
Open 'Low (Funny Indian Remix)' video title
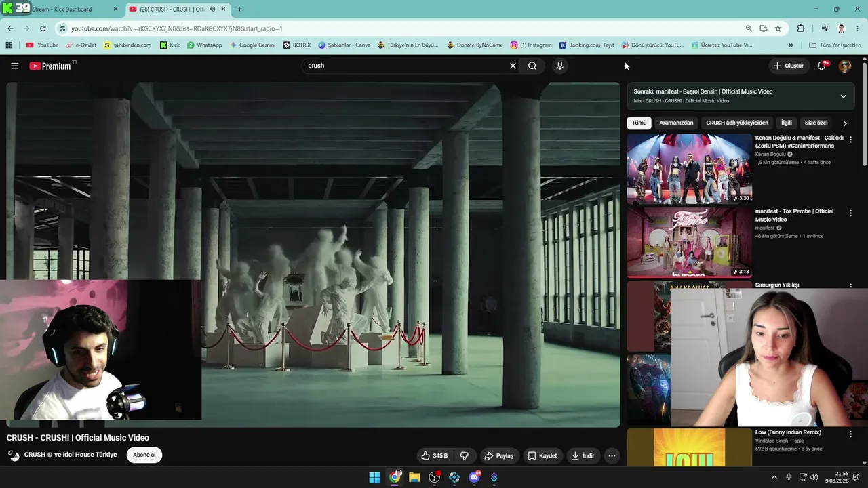[788, 432]
